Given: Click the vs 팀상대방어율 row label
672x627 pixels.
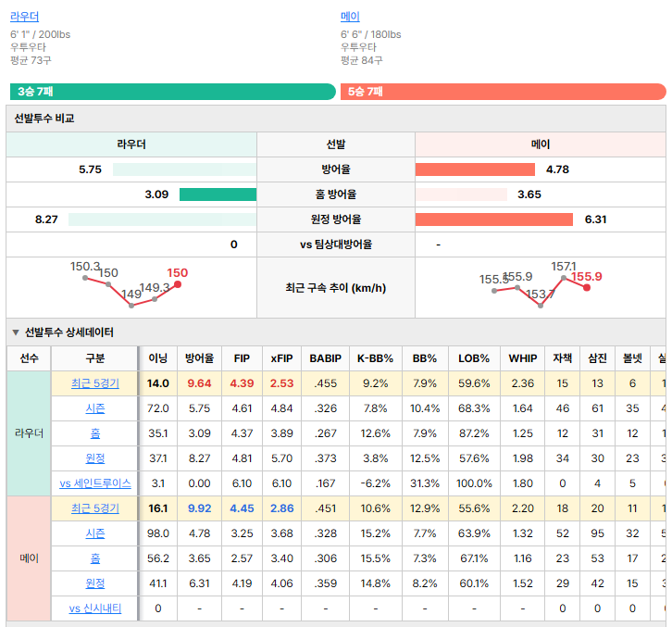Looking at the screenshot, I should coord(336,245).
